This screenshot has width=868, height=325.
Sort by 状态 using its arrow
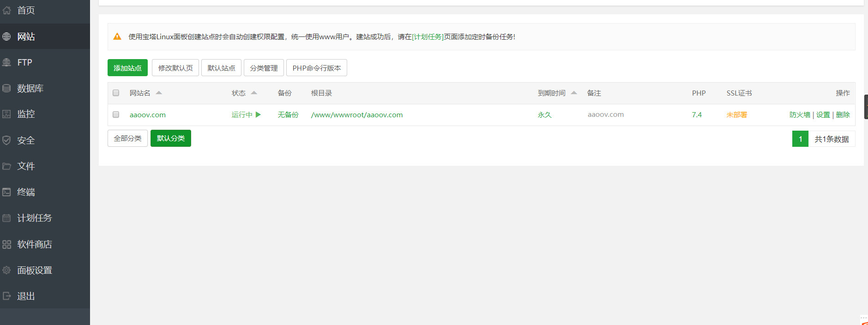tap(254, 93)
